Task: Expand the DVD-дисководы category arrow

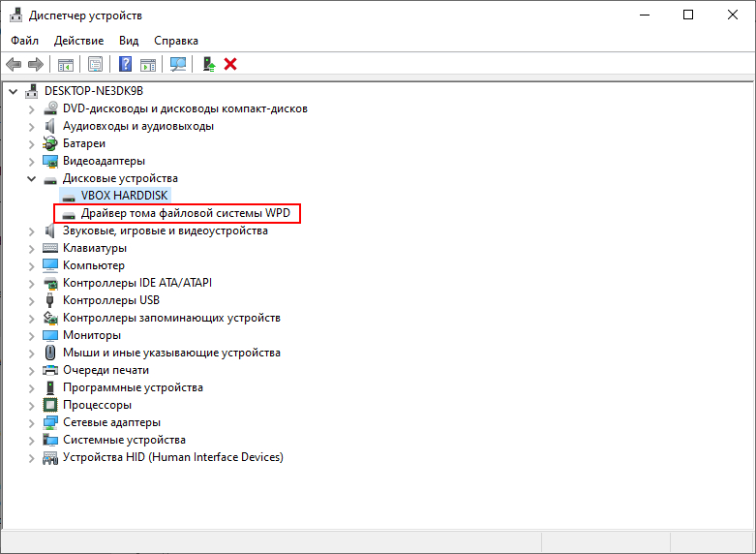Action: (x=32, y=109)
